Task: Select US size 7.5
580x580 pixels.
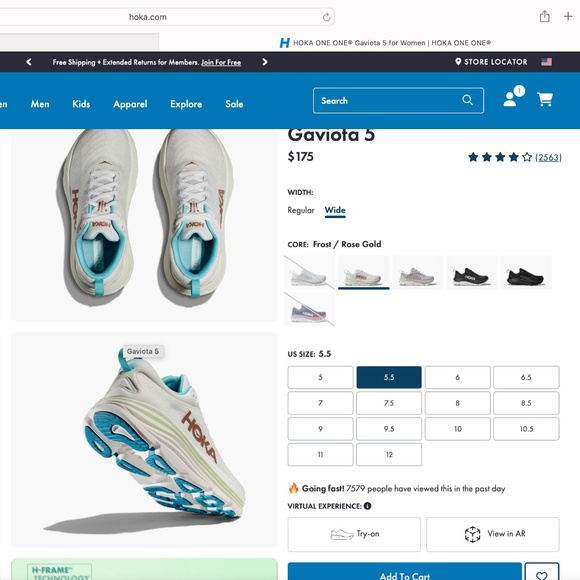Action: pos(389,403)
